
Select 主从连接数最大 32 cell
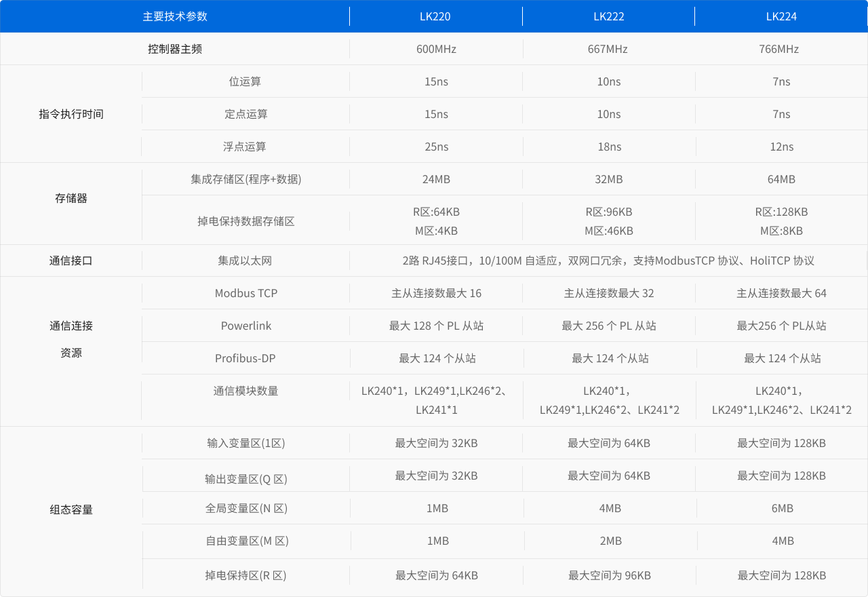(x=609, y=293)
